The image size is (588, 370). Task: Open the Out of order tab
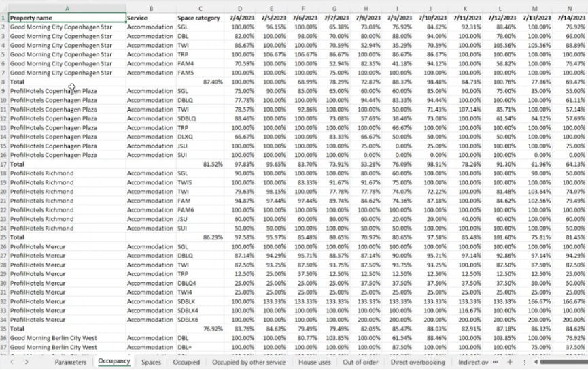tap(360, 362)
